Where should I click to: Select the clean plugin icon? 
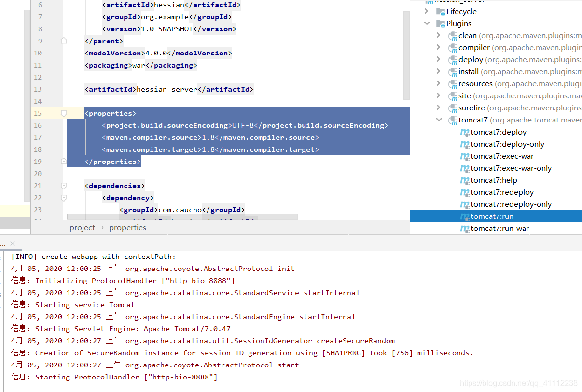453,36
